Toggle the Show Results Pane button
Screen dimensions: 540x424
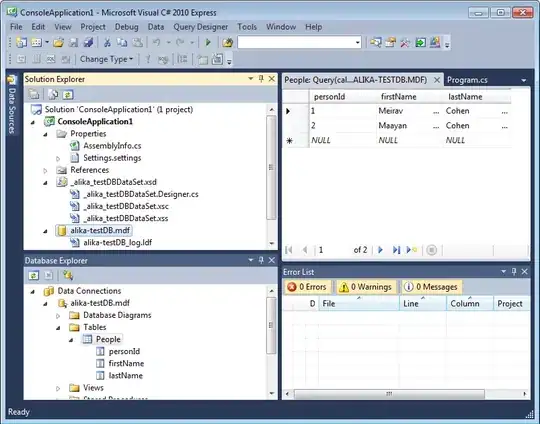click(66, 59)
